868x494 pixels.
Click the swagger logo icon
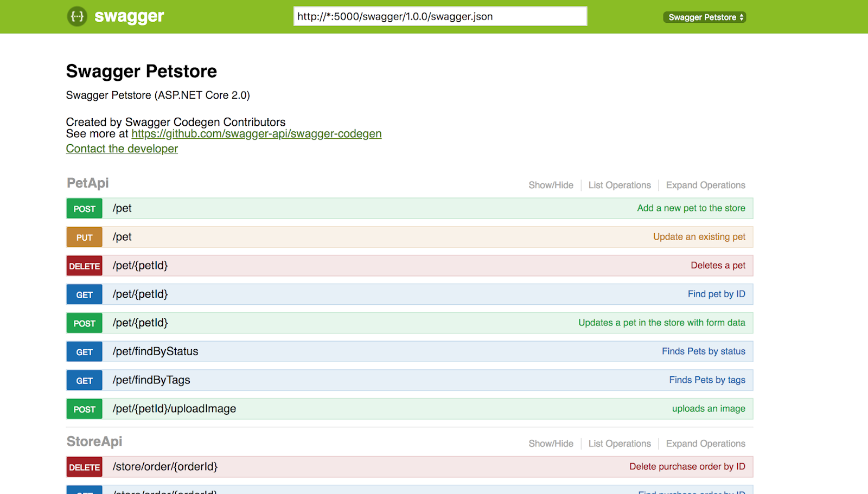point(77,16)
